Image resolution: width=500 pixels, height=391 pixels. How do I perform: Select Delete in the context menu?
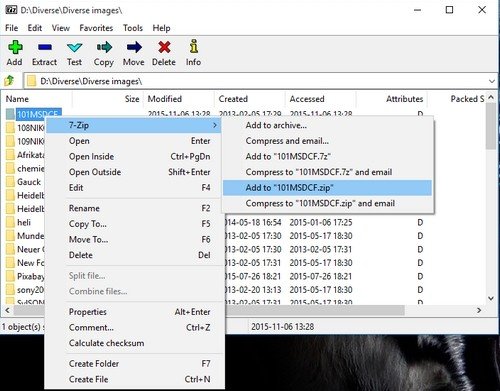click(x=133, y=255)
